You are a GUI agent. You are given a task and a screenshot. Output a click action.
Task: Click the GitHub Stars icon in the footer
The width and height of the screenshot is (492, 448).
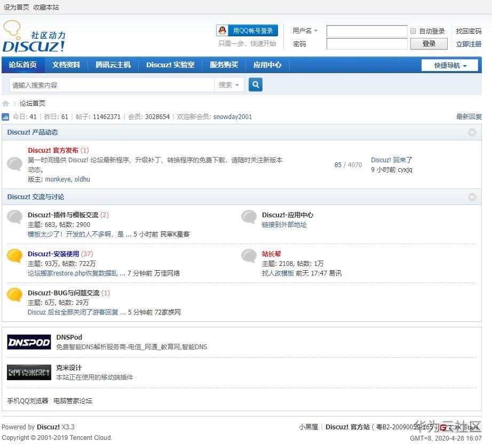coord(444,427)
